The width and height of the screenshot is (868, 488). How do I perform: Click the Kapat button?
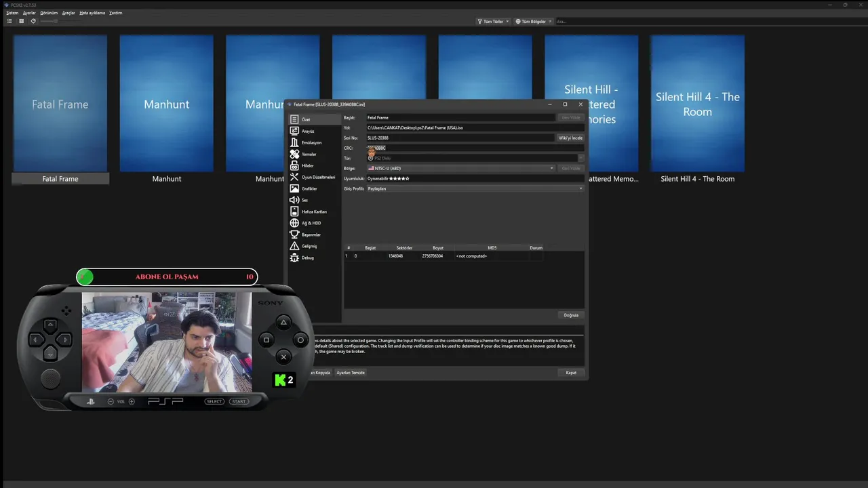pyautogui.click(x=571, y=373)
